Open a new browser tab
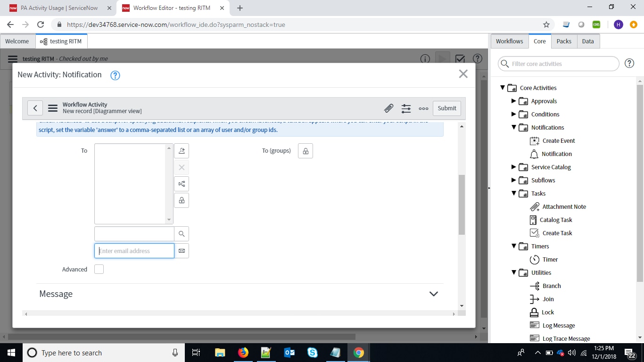 tap(240, 8)
